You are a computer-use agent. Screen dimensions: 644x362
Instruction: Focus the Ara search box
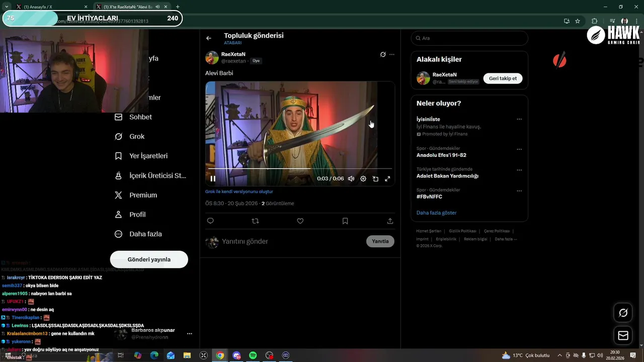point(469,38)
